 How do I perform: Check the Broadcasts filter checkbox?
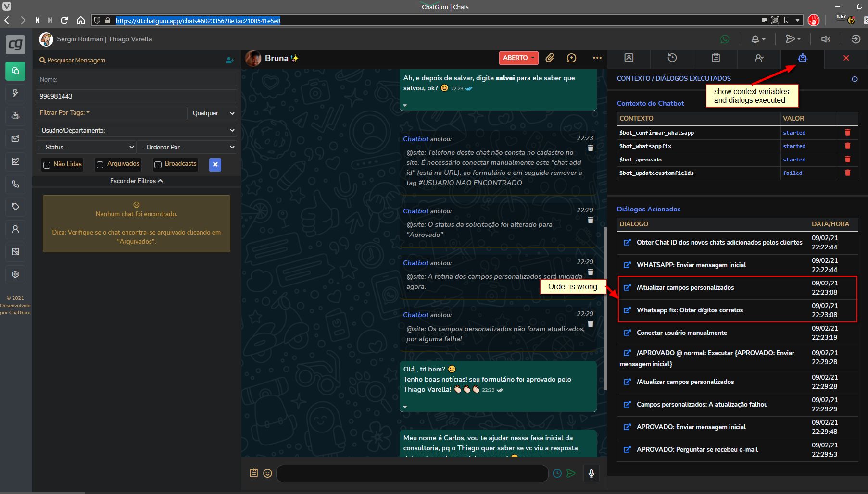(x=158, y=165)
